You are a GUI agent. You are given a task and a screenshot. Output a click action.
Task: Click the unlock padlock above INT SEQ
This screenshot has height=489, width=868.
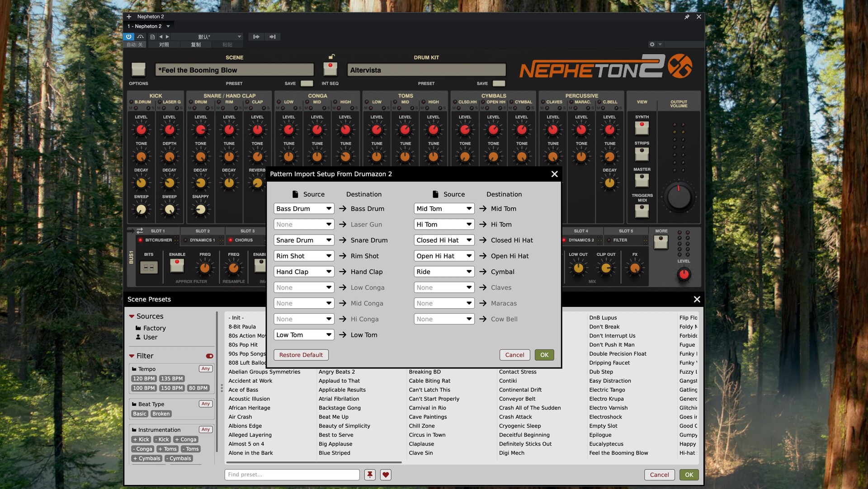[331, 56]
